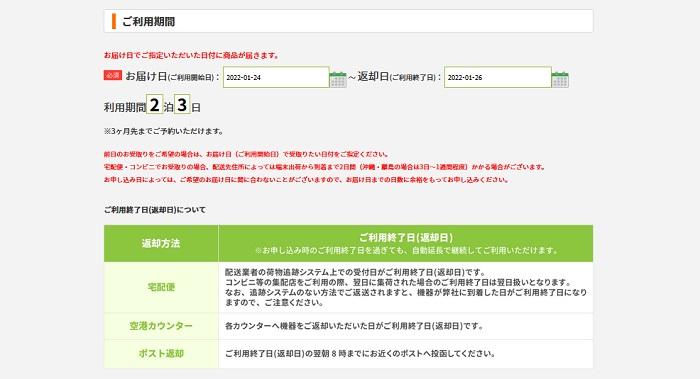Click the 利用期間 label
Viewport: 700px width, 379px height.
[x=125, y=107]
